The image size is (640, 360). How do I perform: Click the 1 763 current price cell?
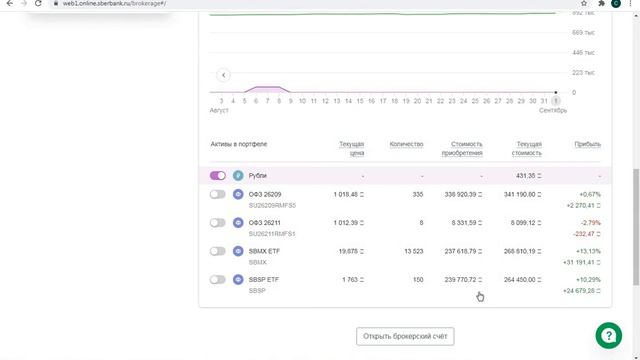pyautogui.click(x=353, y=280)
